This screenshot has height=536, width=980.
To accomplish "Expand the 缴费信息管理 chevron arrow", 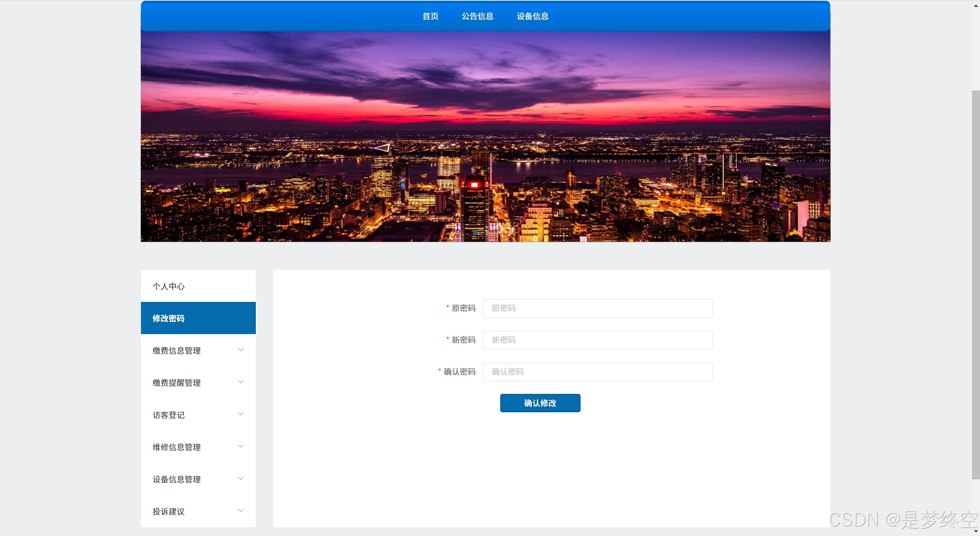I will [241, 350].
